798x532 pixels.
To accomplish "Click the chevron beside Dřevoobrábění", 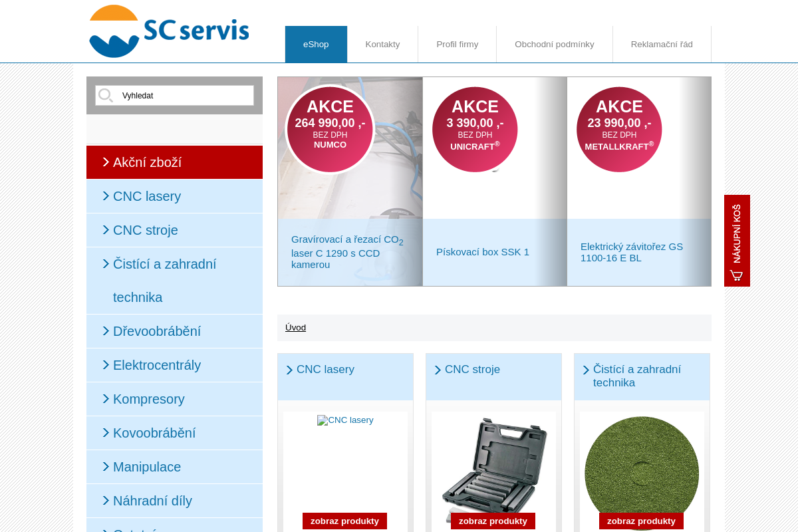I will pos(106,331).
